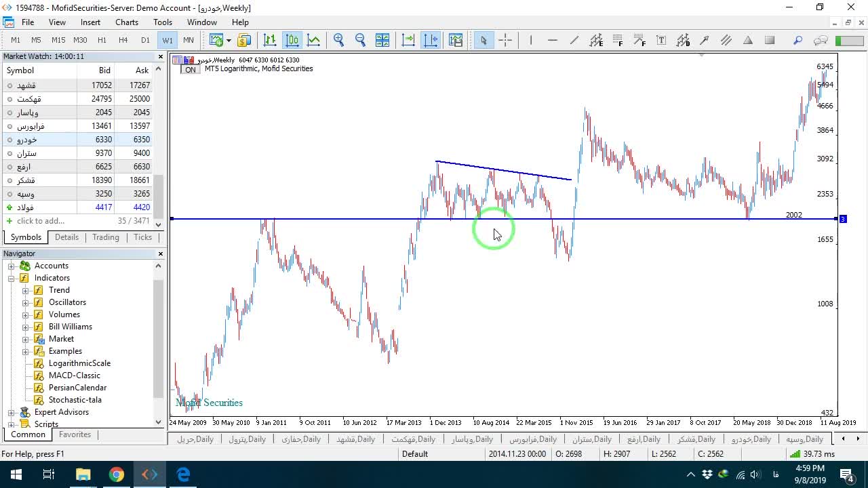Open the Tools menu
Screen dimensions: 868x488
point(163,22)
